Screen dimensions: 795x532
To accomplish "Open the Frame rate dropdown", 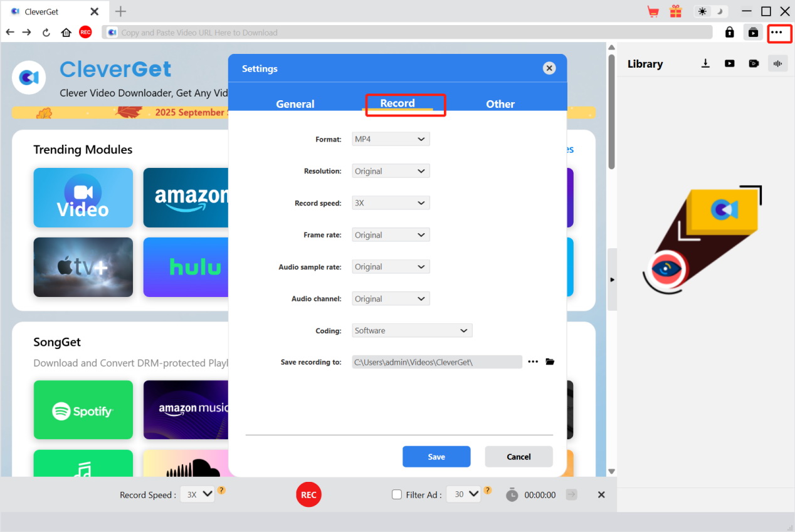I will point(391,235).
